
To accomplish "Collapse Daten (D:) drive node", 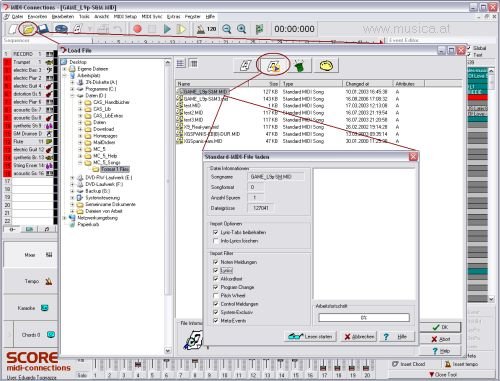I will (72, 96).
